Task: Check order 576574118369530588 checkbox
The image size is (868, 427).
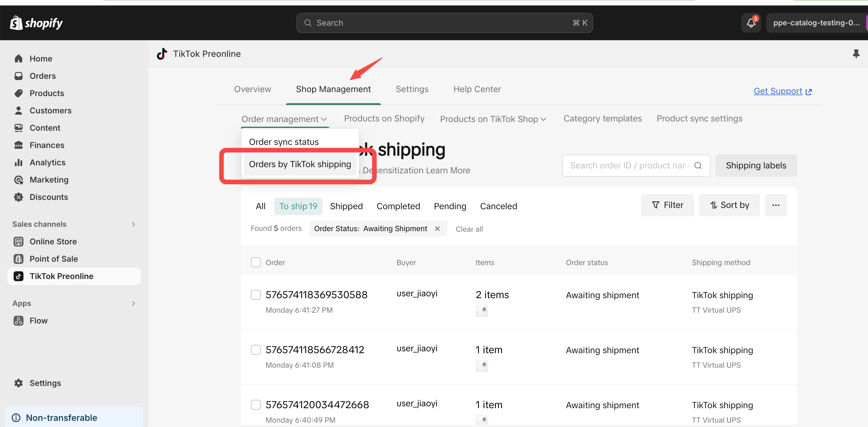Action: [256, 295]
